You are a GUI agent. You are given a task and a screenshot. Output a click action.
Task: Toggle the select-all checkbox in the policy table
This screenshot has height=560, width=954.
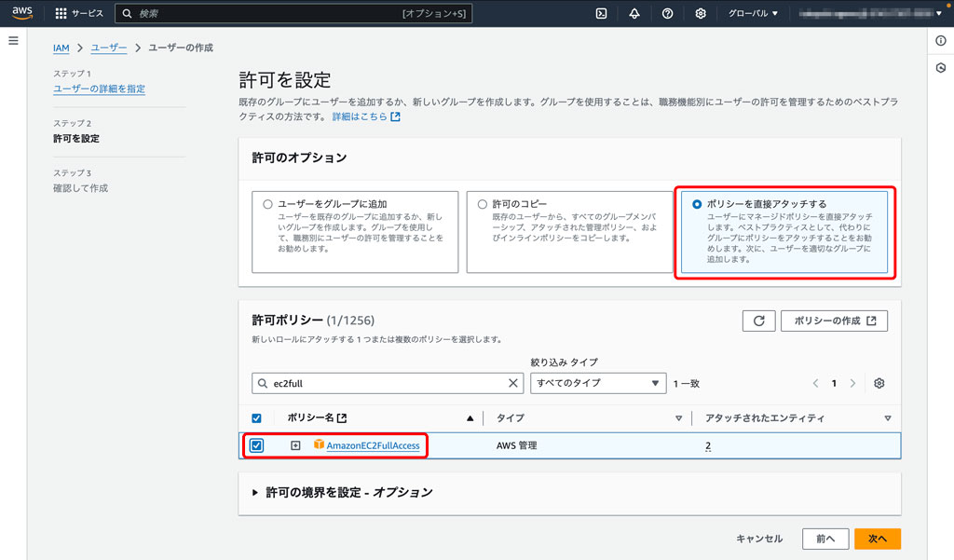(256, 417)
